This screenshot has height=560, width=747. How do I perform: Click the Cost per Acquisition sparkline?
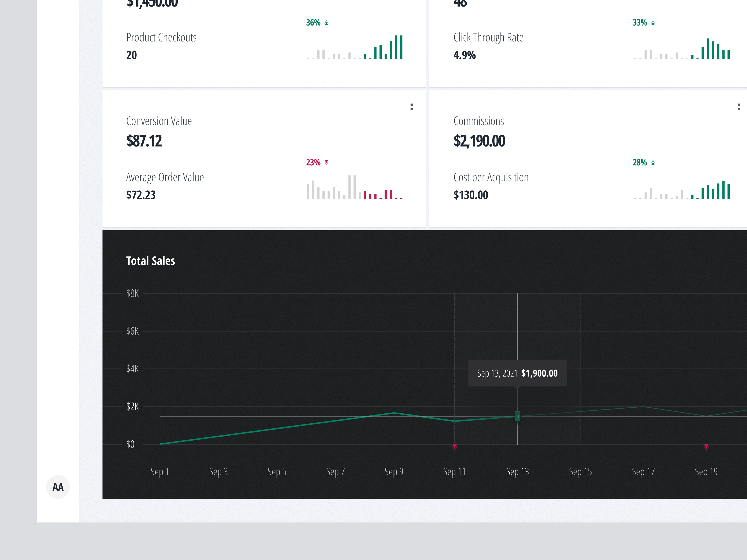[x=682, y=191]
